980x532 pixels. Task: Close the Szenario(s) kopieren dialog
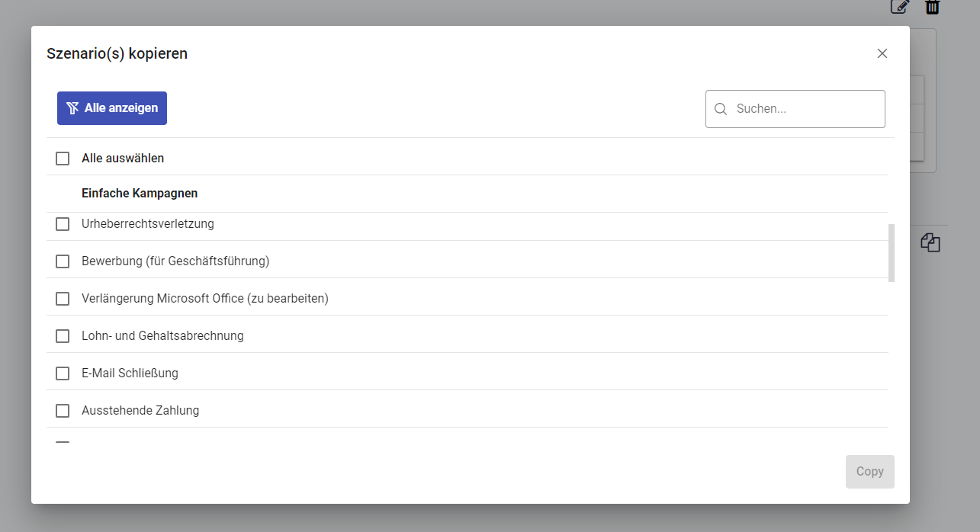point(882,53)
